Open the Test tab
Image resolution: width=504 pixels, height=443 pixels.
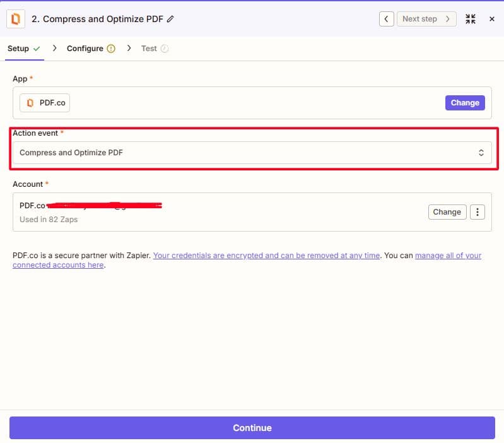coord(155,49)
